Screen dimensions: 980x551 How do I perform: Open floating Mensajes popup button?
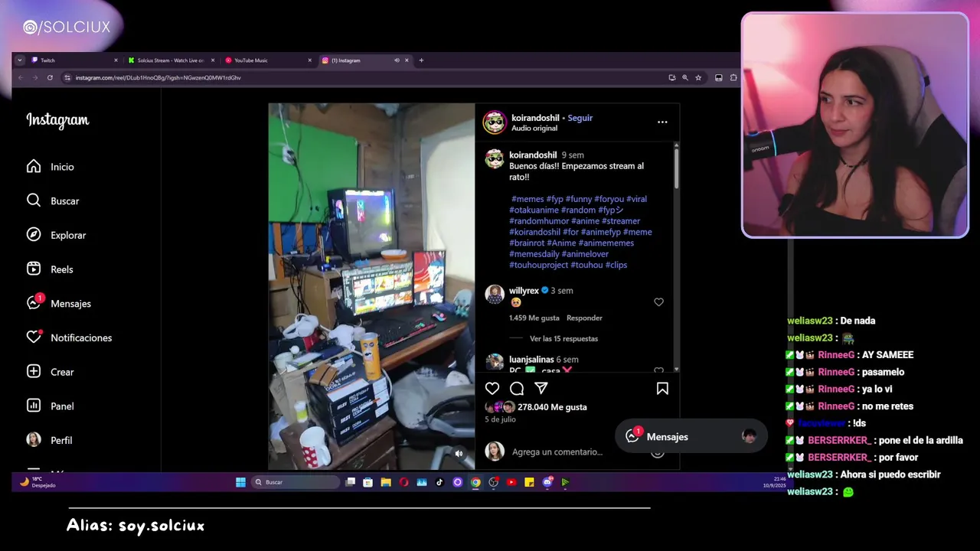[691, 436]
